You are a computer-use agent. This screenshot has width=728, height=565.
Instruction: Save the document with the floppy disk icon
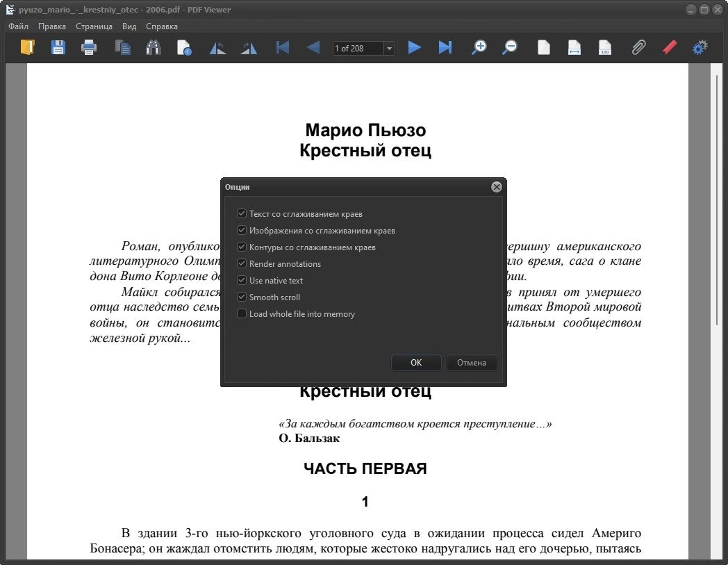pos(58,47)
